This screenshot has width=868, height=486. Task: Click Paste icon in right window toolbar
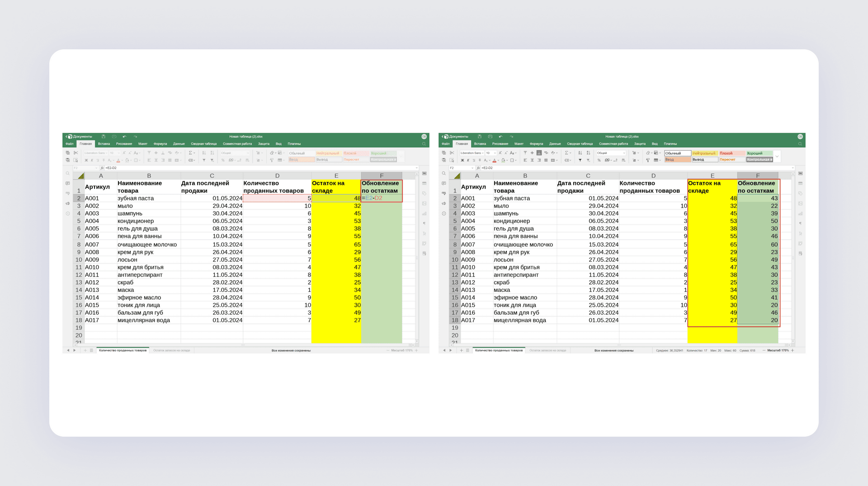[x=444, y=160]
